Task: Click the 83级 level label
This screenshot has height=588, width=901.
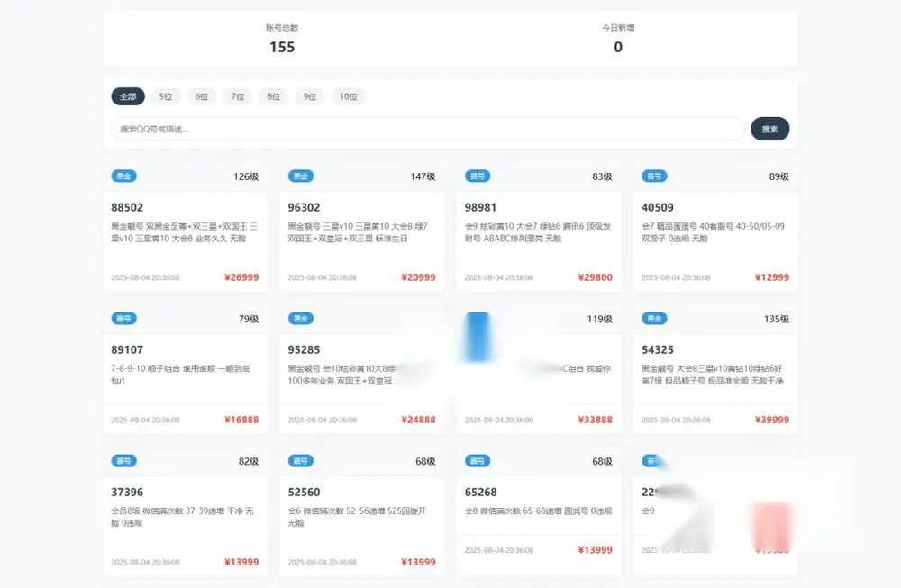Action: point(602,176)
